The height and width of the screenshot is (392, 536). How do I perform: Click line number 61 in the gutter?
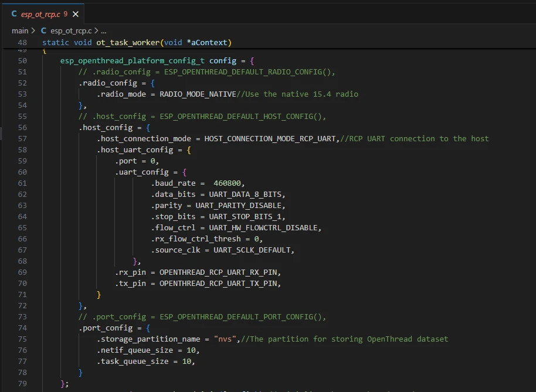pyautogui.click(x=22, y=183)
